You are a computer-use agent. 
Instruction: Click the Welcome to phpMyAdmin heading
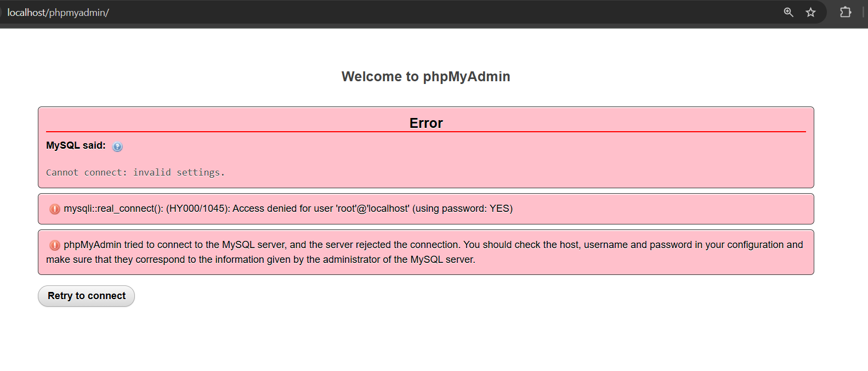[426, 76]
